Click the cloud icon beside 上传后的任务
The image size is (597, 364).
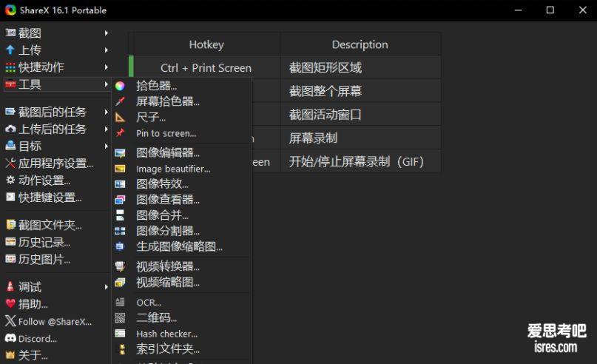coord(10,129)
